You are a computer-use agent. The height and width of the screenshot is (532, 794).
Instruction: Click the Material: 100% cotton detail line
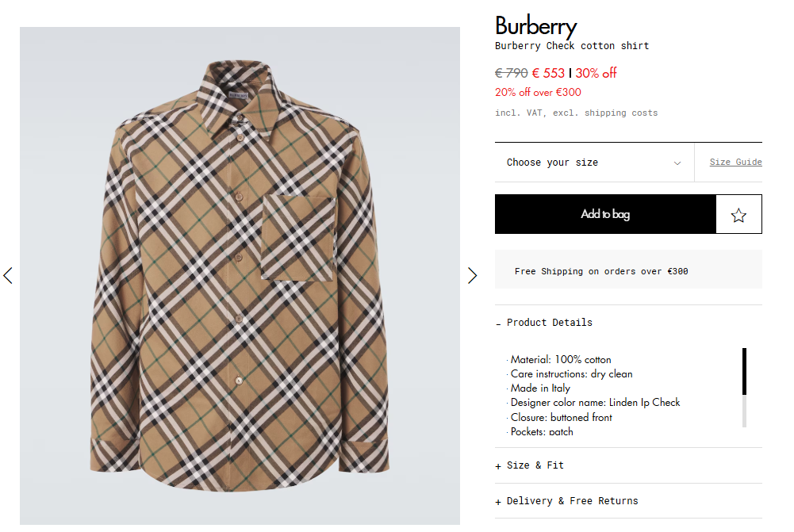click(561, 359)
